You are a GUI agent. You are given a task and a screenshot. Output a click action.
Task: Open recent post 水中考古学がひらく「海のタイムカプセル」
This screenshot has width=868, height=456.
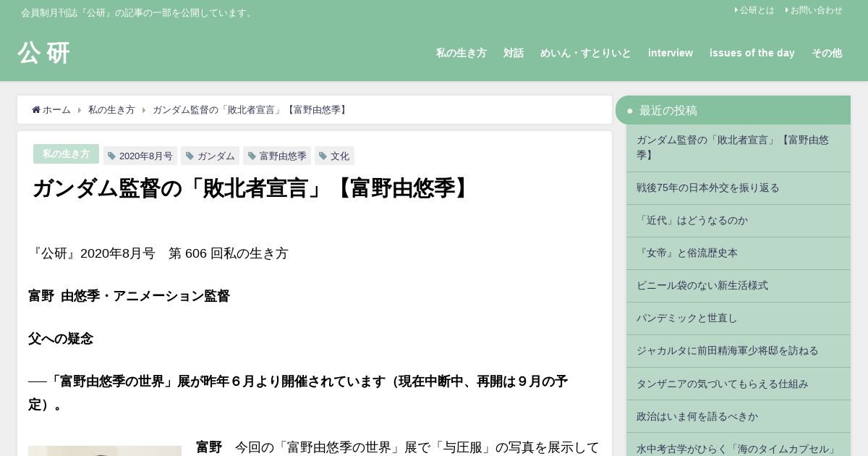pos(739,445)
